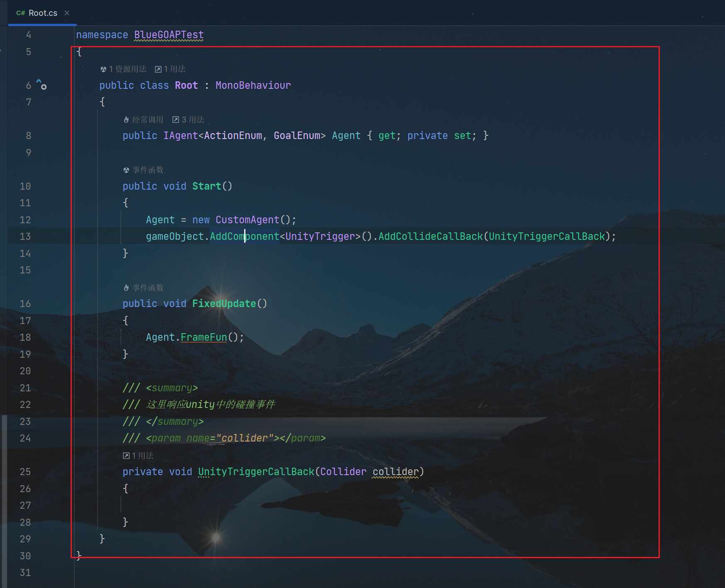Click the IAgent type on line 8
725x588 pixels.
(181, 136)
